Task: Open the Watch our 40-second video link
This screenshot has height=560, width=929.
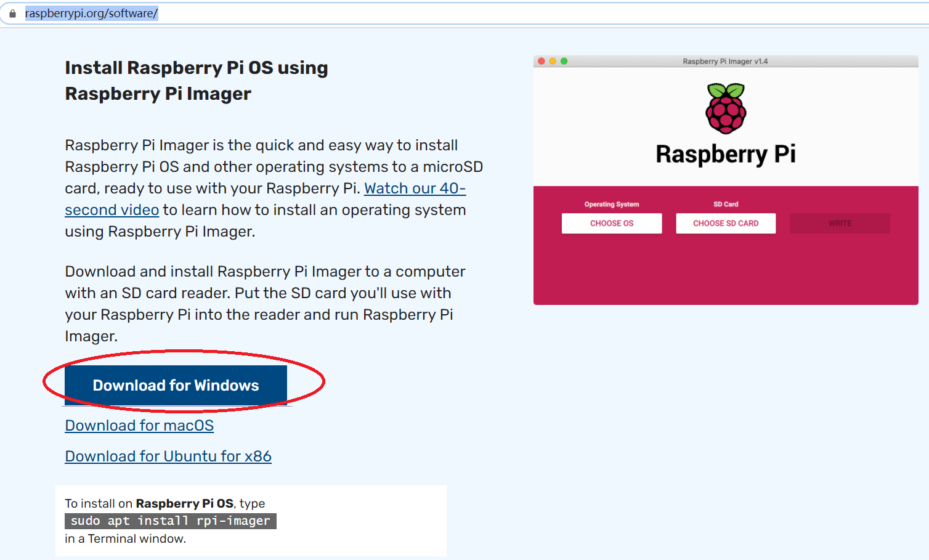Action: tap(414, 188)
